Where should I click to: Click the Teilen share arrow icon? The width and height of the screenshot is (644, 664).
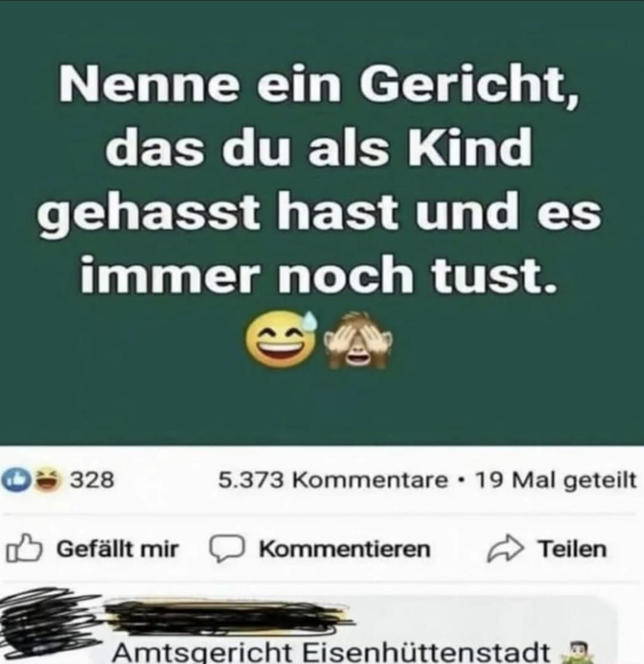[x=505, y=549]
